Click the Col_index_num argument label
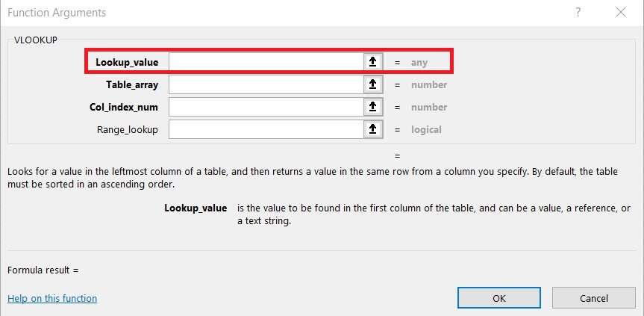The width and height of the screenshot is (644, 316). 124,107
